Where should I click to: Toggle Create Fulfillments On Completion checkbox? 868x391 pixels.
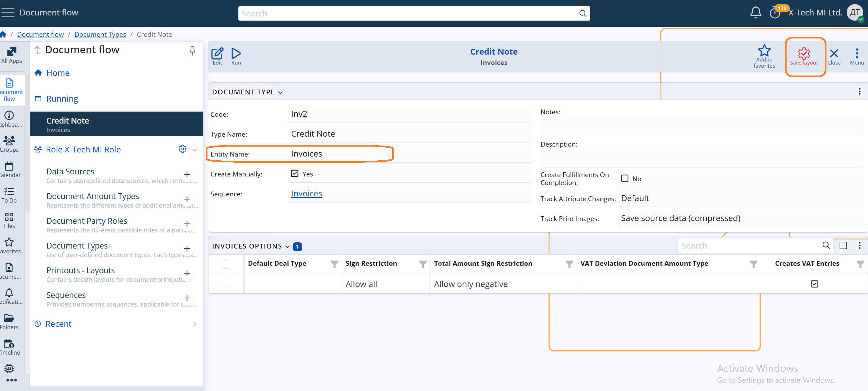coord(625,178)
